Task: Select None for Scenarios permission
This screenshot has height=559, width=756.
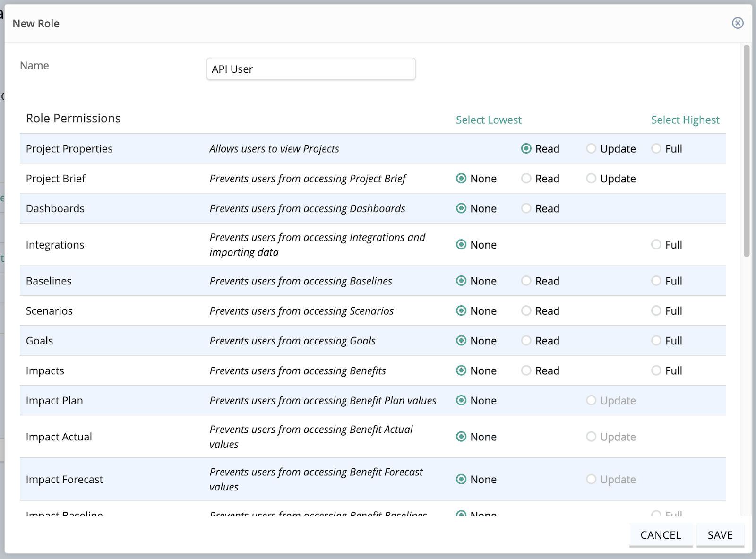Action: click(x=461, y=311)
